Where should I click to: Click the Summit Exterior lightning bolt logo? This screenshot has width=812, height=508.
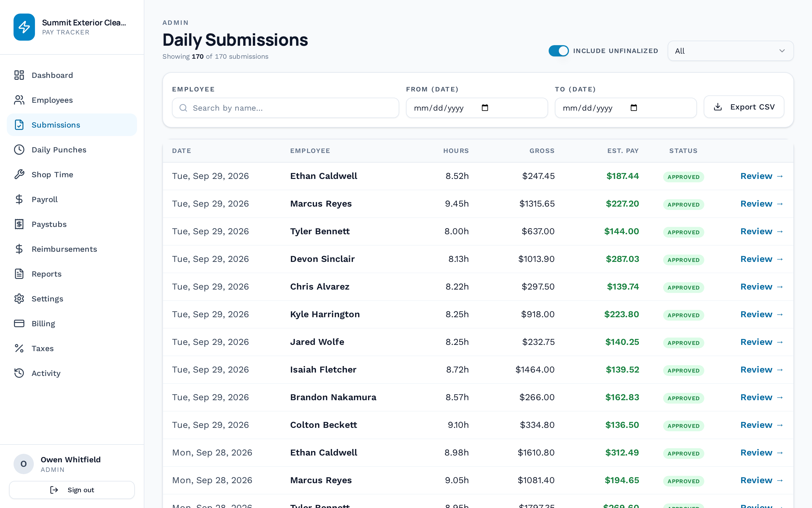click(x=24, y=27)
